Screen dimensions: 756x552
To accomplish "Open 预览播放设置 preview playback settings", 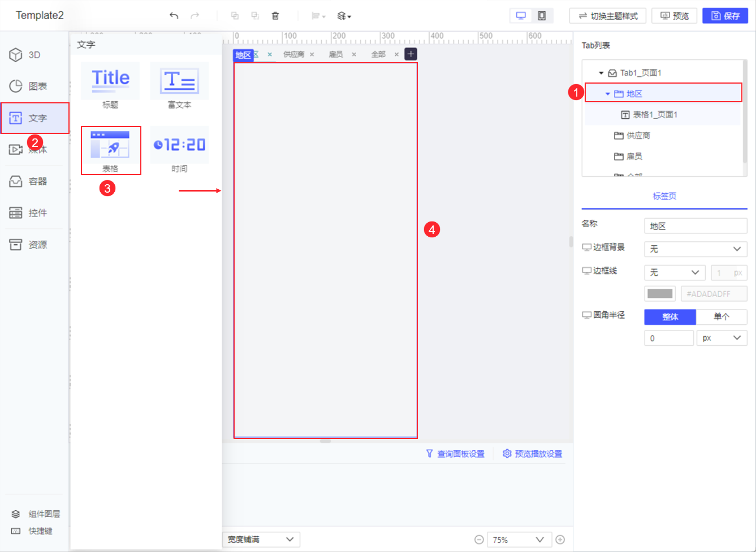I will tap(532, 454).
